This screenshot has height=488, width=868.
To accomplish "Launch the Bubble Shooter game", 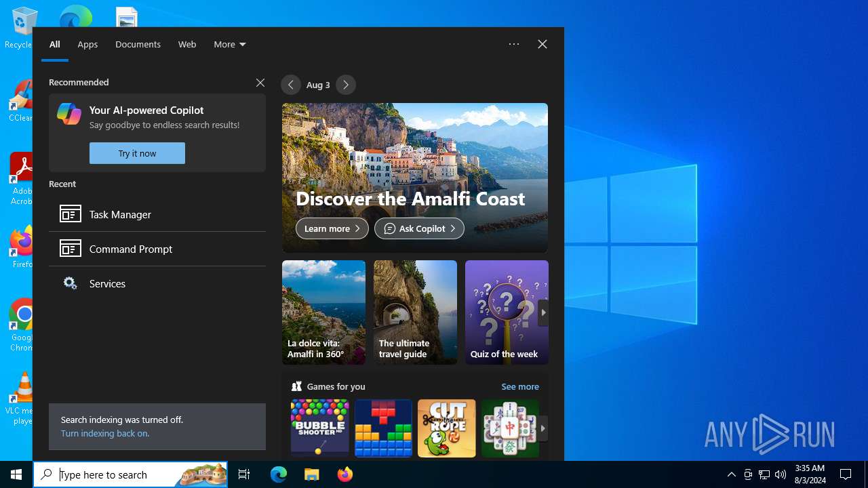I will pyautogui.click(x=319, y=428).
